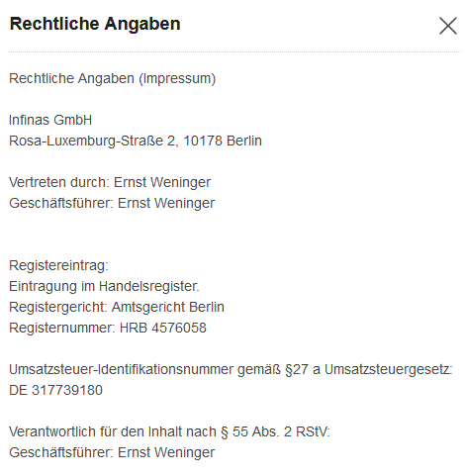Click the Registergericht label
The image size is (465, 476).
pyautogui.click(x=58, y=308)
